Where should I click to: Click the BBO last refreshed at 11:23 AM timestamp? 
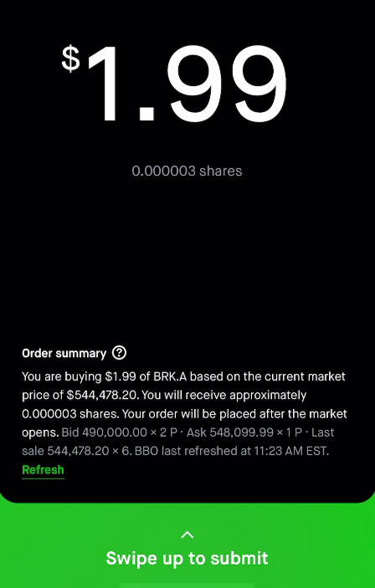click(x=232, y=451)
